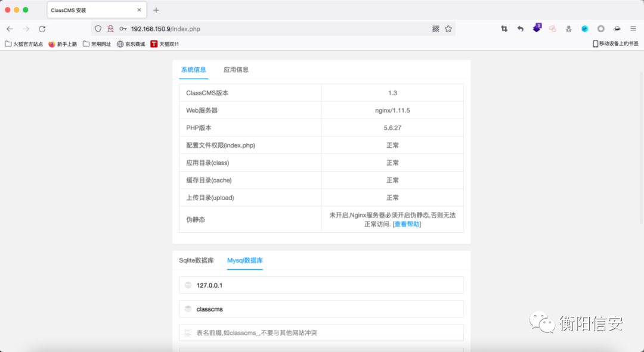Click the forward navigation arrow
644x352 pixels.
[x=26, y=29]
